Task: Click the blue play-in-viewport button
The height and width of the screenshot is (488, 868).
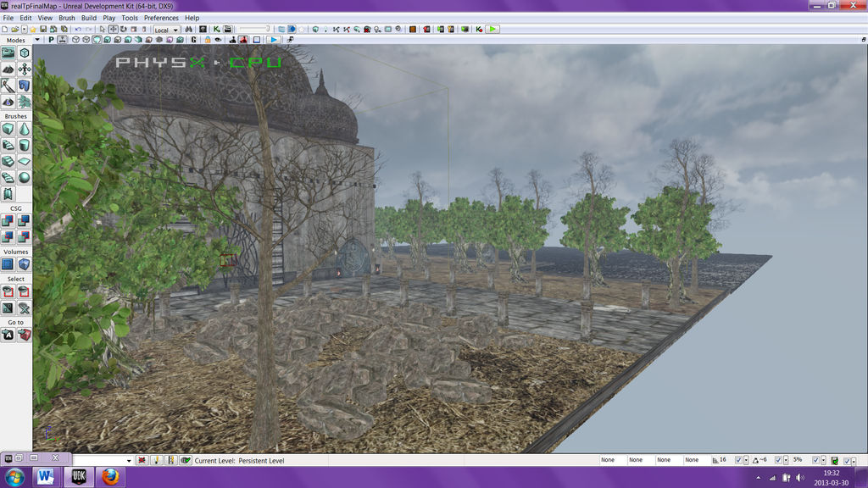Action: [x=274, y=40]
